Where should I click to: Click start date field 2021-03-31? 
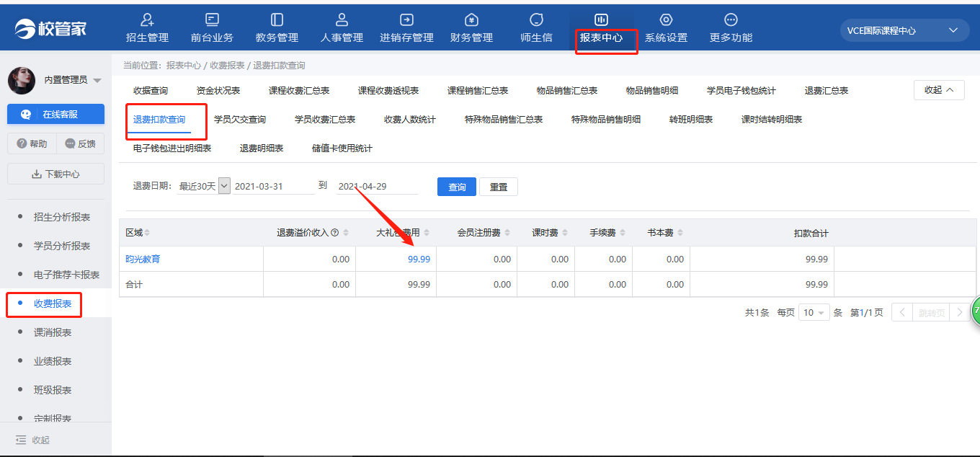coord(274,186)
